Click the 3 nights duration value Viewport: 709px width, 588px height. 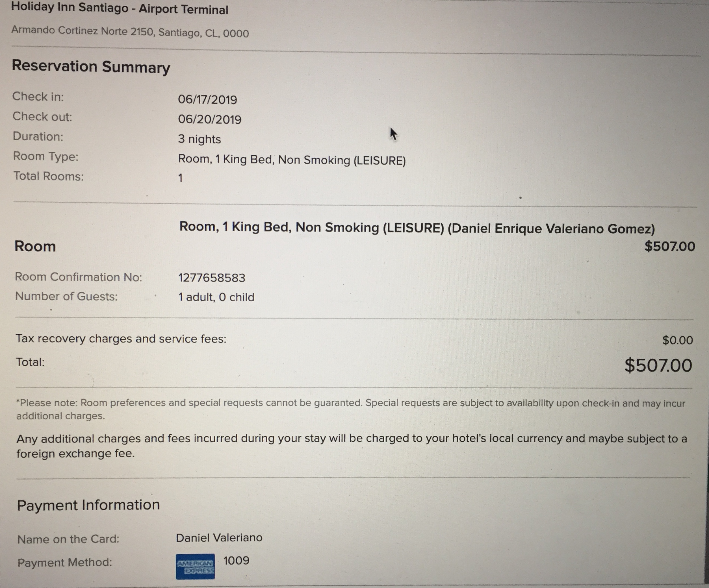pyautogui.click(x=200, y=139)
